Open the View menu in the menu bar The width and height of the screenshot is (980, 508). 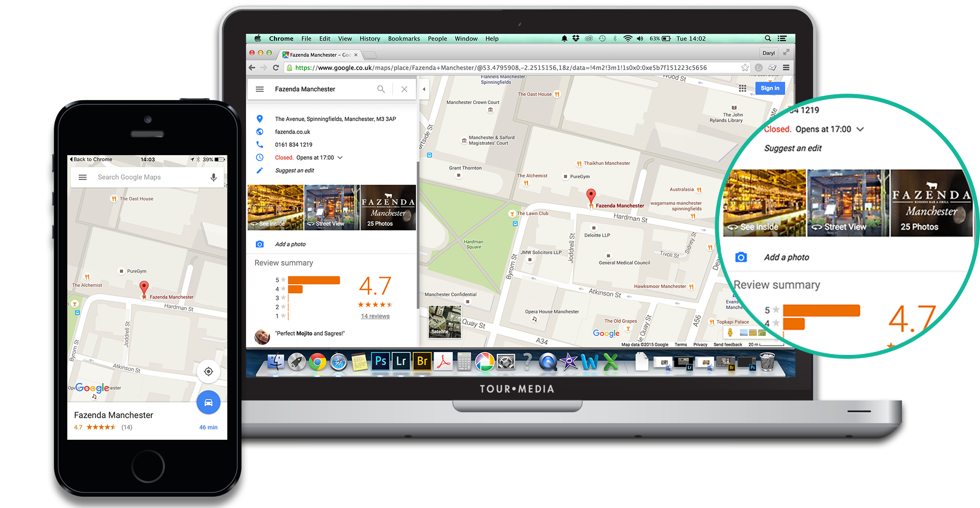click(345, 39)
